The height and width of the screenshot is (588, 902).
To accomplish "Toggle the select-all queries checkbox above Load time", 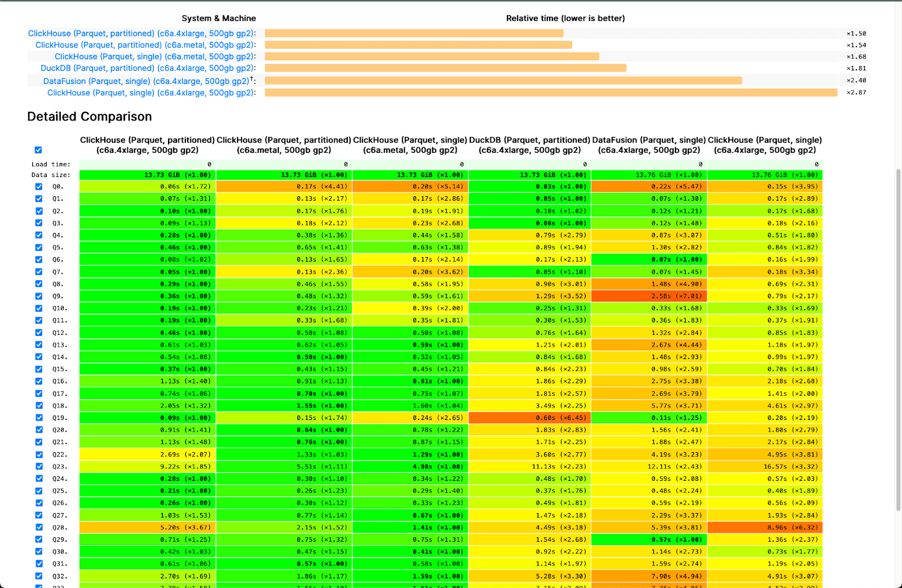I will (38, 150).
